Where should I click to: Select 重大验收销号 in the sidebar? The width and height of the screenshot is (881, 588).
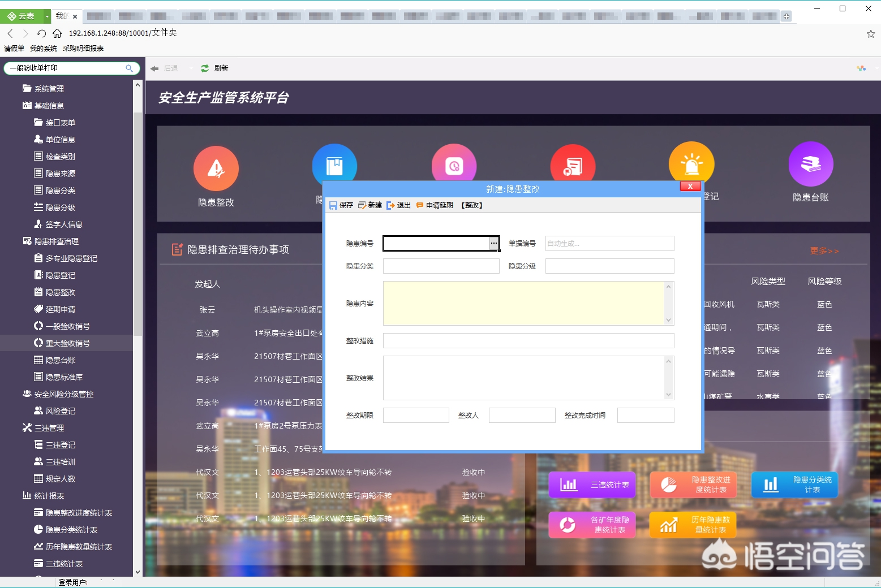tap(62, 343)
